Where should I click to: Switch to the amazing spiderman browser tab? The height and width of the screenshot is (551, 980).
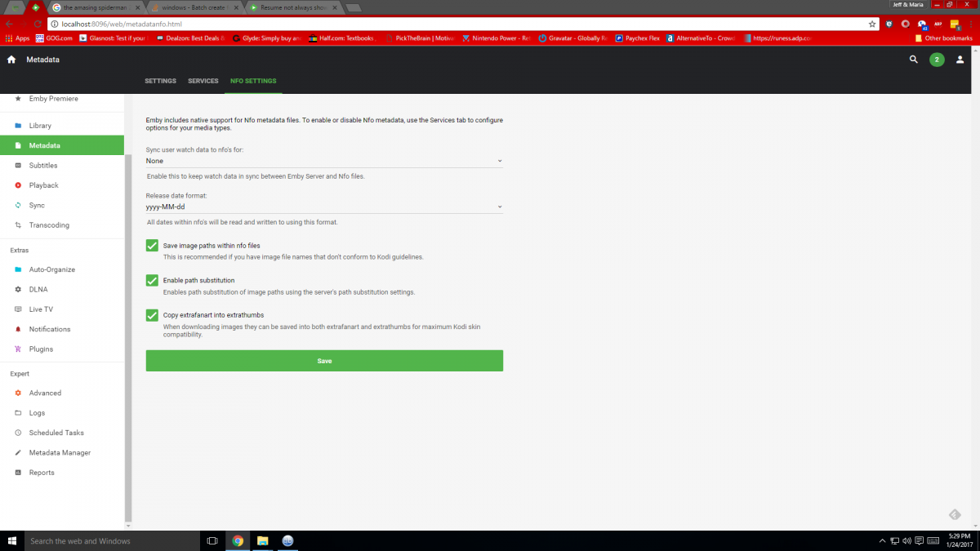96,7
